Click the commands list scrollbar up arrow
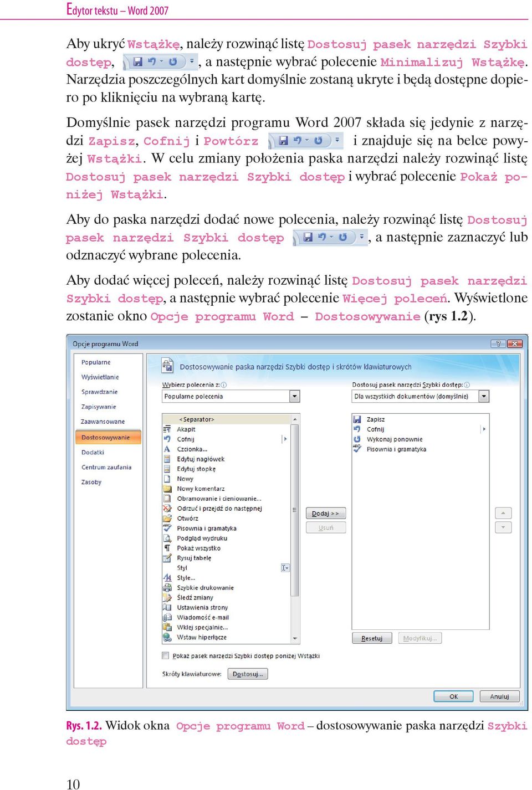The image size is (532, 790). click(295, 419)
